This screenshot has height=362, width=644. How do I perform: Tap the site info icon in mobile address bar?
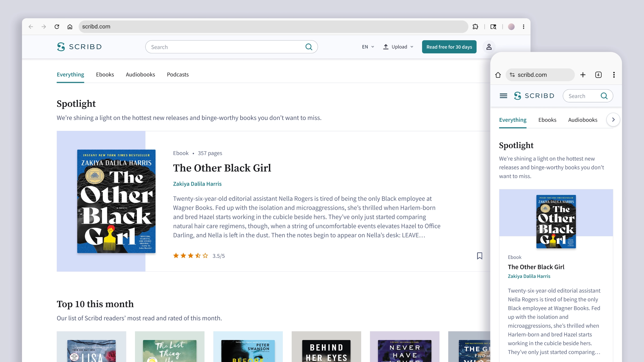(512, 75)
